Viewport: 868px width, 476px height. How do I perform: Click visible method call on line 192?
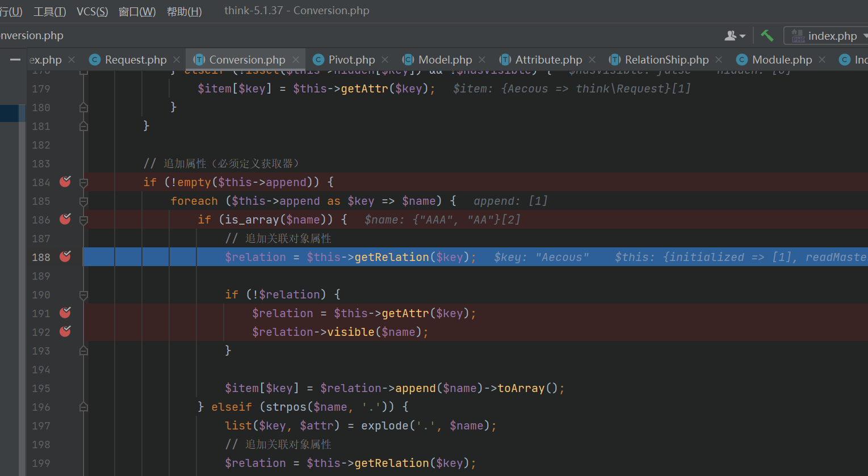(x=351, y=332)
